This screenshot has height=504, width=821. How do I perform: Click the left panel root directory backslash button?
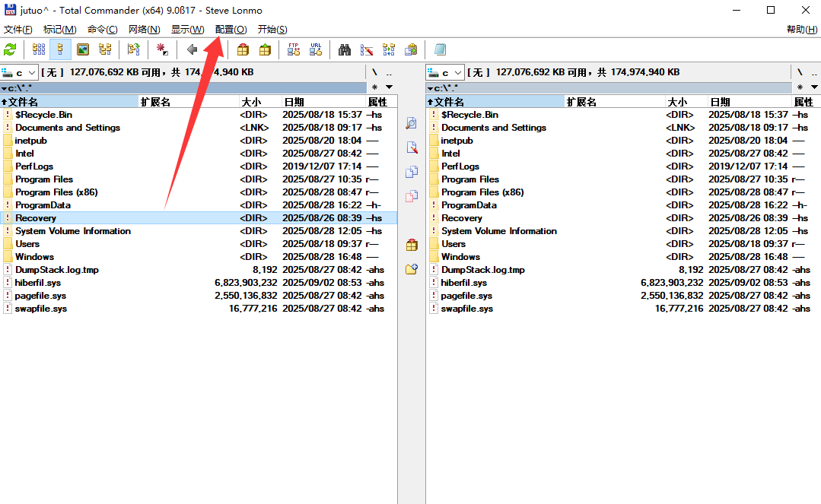click(x=374, y=72)
